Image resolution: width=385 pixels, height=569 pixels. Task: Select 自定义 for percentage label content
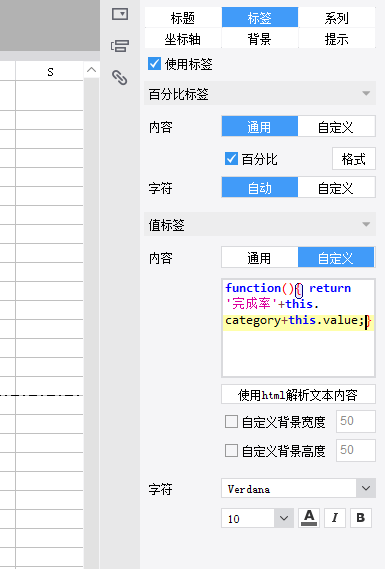coord(336,127)
